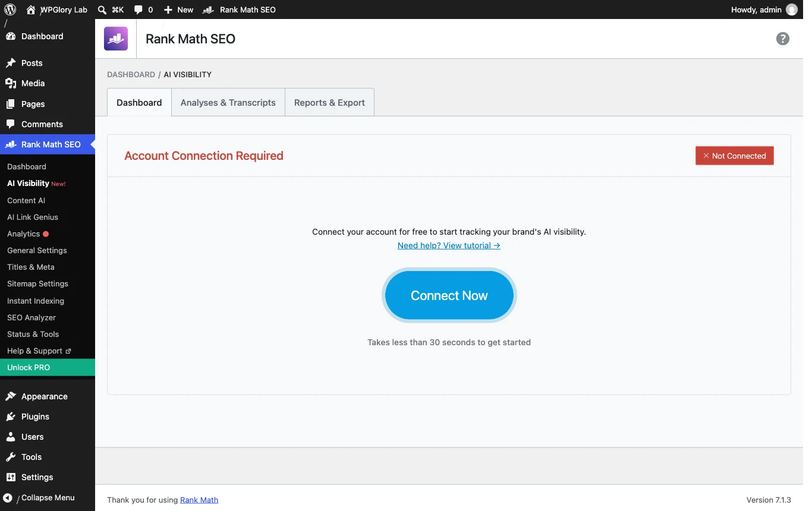812x511 pixels.
Task: Open the WPGlory Lab home icon
Action: pyautogui.click(x=31, y=10)
